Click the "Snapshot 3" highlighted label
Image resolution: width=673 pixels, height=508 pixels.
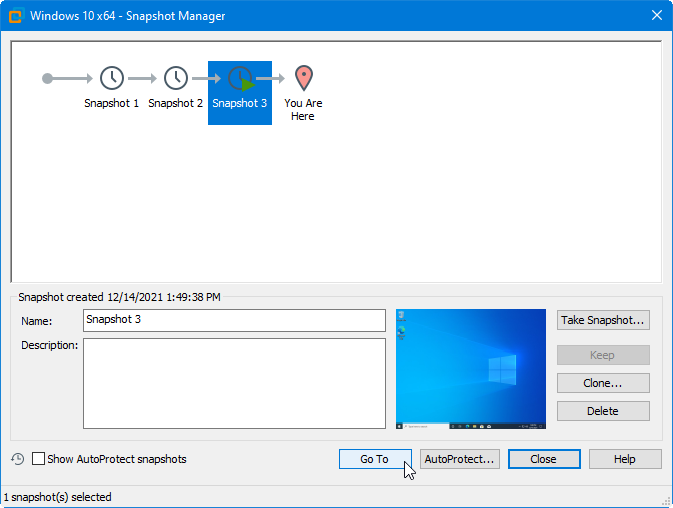pyautogui.click(x=239, y=103)
